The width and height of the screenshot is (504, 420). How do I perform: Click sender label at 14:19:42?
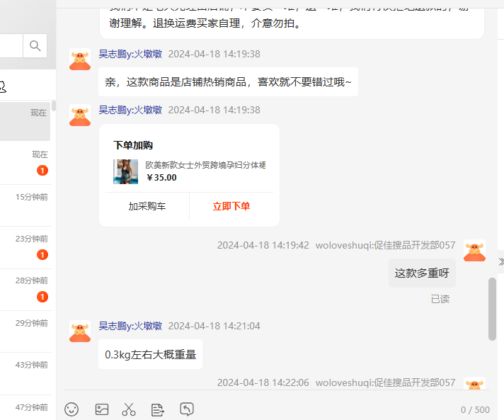[385, 245]
